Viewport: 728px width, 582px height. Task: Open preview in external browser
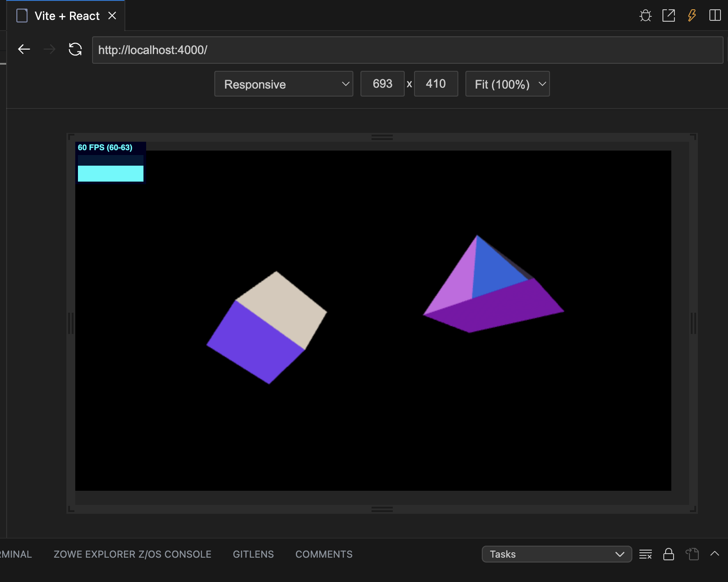tap(669, 16)
